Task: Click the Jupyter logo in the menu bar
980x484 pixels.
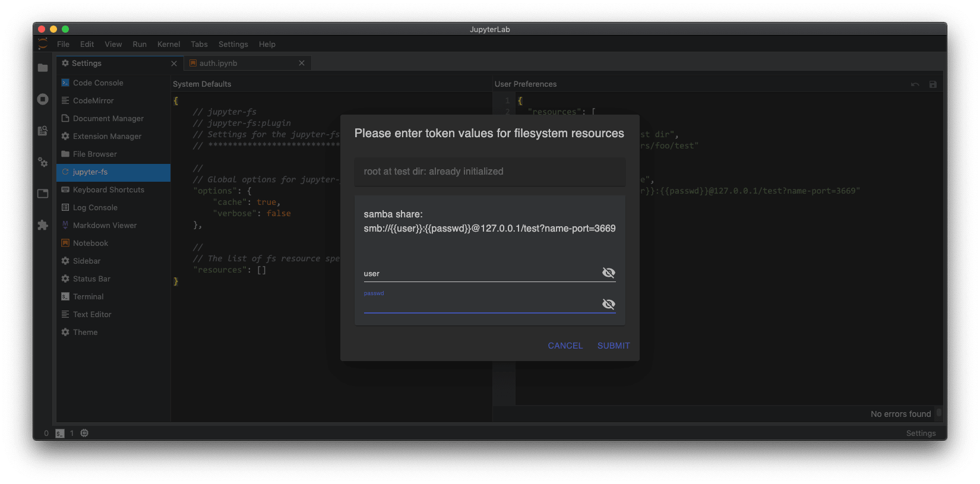Action: coord(43,44)
